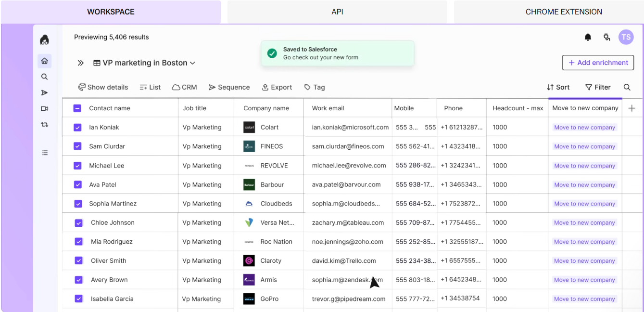The height and width of the screenshot is (312, 644).
Task: Open notifications bell icon
Action: point(588,37)
